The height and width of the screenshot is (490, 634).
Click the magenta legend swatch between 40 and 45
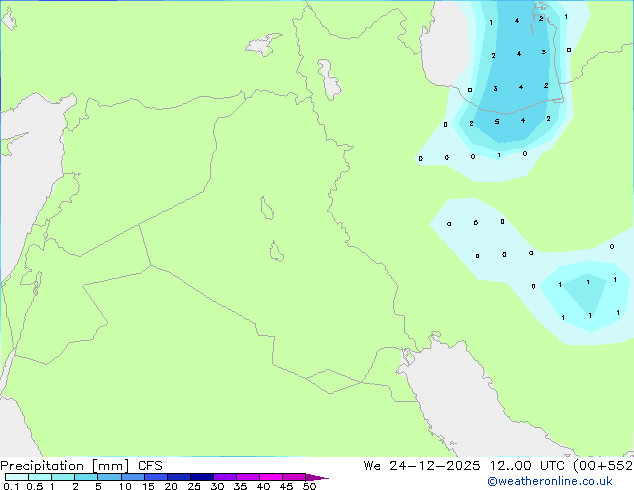point(271,477)
